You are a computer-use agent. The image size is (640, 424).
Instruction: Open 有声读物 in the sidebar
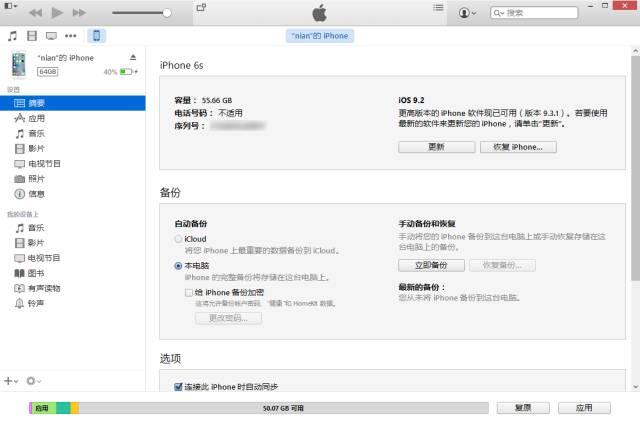(x=73, y=288)
